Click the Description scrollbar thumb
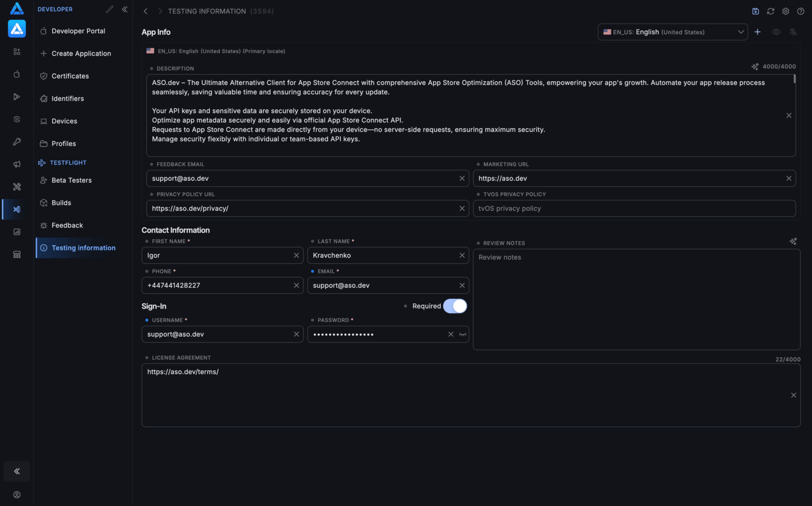The image size is (812, 506). pos(795,79)
